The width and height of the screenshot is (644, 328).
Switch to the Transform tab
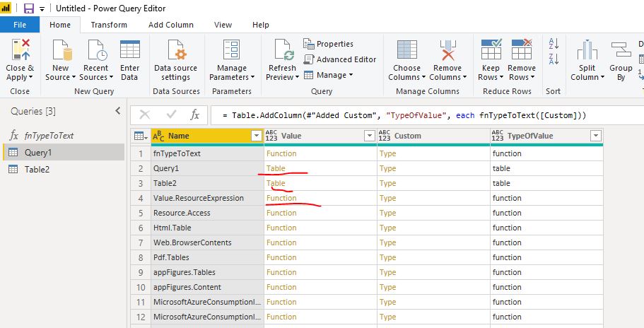click(109, 25)
